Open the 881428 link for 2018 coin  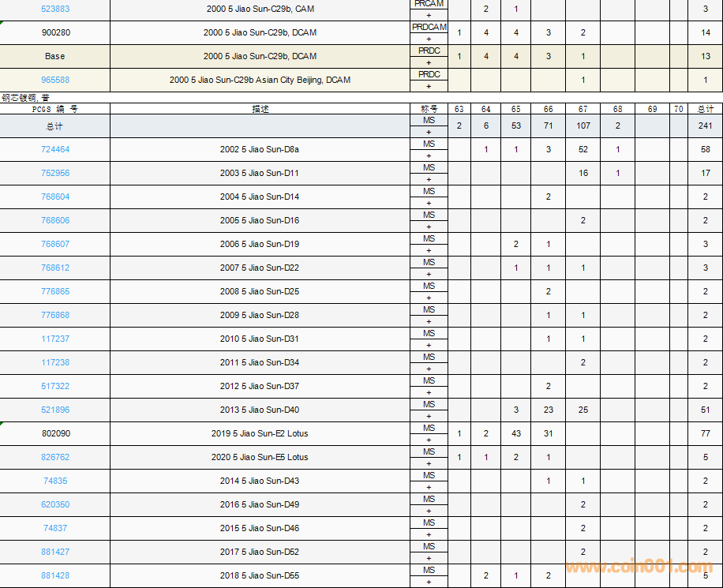(x=55, y=575)
